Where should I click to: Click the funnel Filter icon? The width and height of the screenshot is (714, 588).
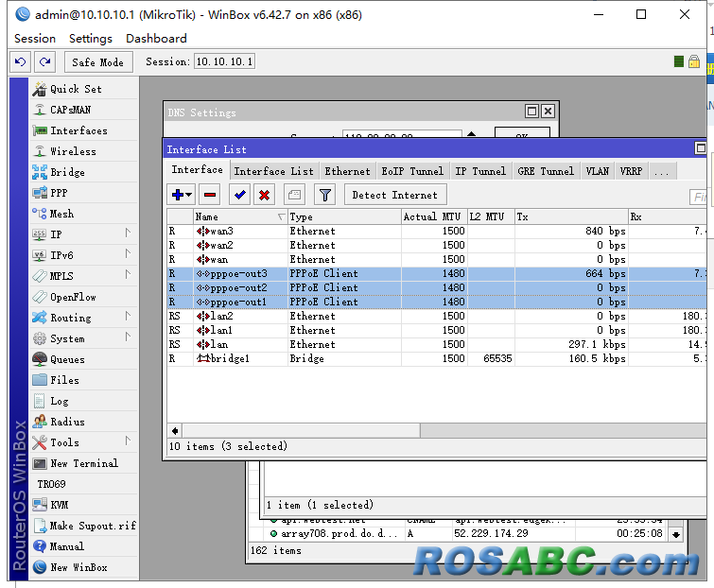pos(324,195)
